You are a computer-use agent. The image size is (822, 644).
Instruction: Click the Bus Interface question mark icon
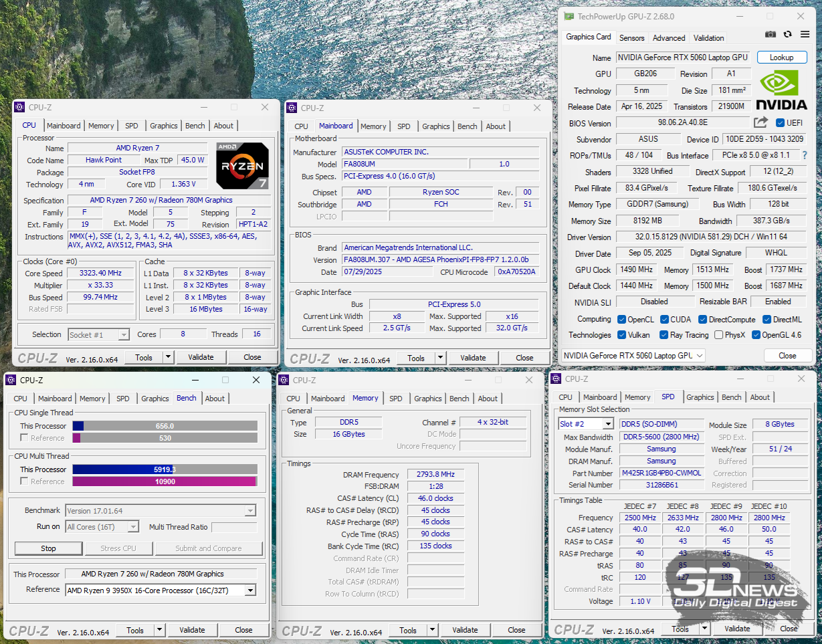click(x=804, y=155)
